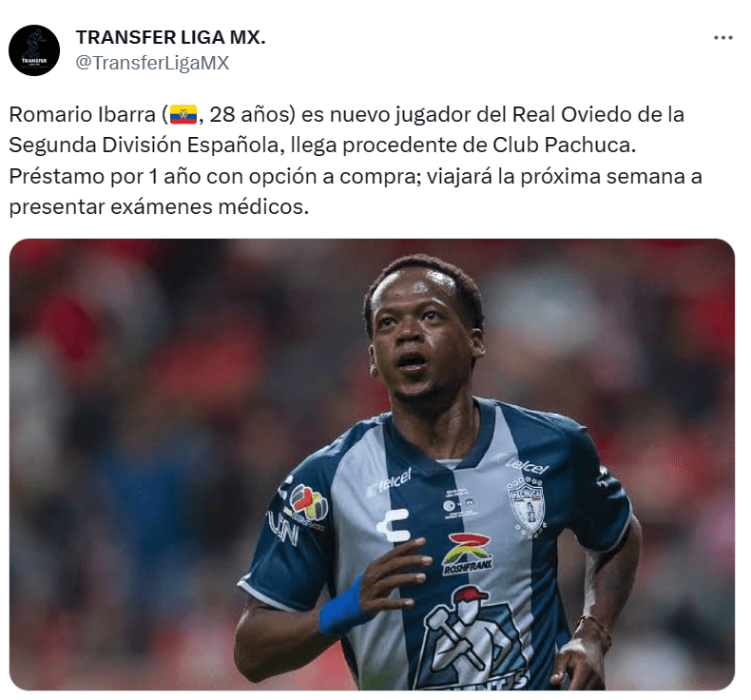
Task: Click the name 'Romario Ibarra' in tweet
Action: pyautogui.click(x=83, y=114)
